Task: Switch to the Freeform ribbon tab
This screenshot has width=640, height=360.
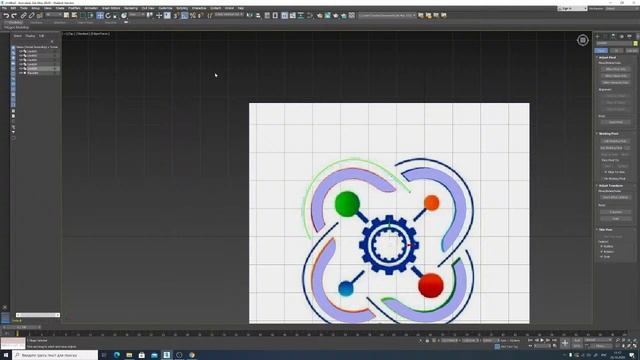Action: click(x=36, y=22)
